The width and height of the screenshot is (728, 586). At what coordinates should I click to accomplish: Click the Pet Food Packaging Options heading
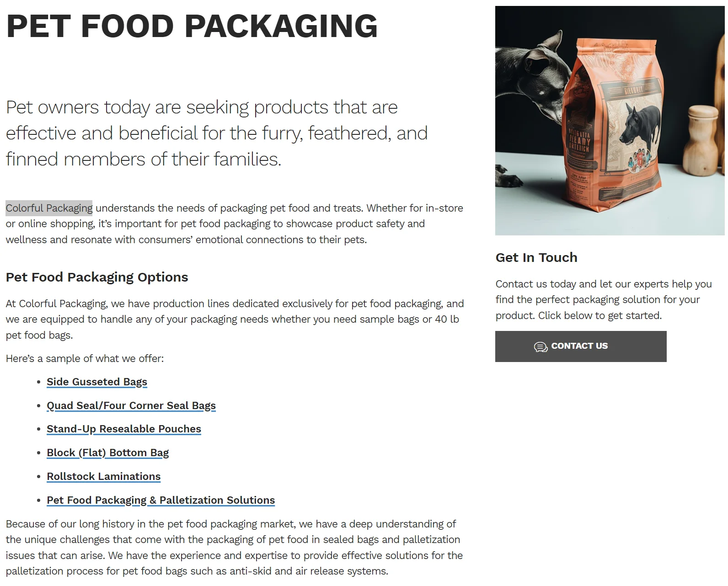tap(97, 277)
